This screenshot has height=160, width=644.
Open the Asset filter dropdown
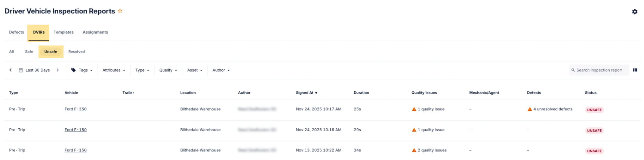(194, 70)
